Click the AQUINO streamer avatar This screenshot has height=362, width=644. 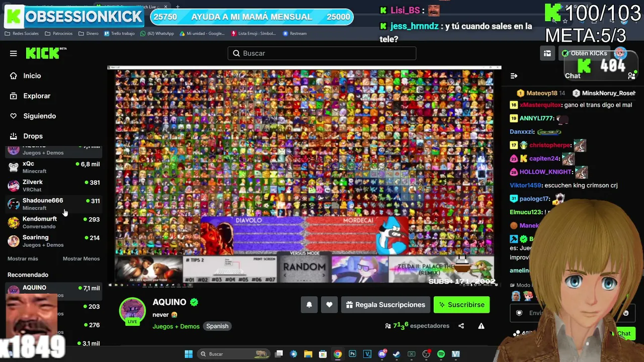click(132, 311)
